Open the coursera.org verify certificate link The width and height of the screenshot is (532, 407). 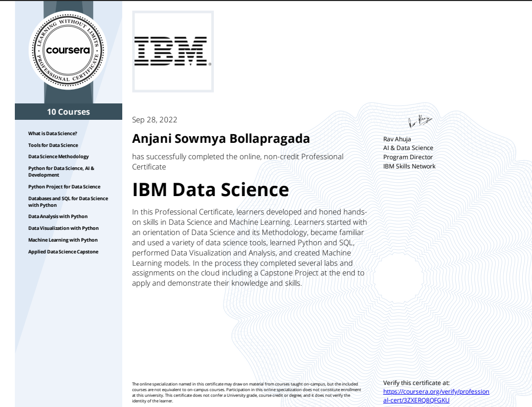(436, 396)
